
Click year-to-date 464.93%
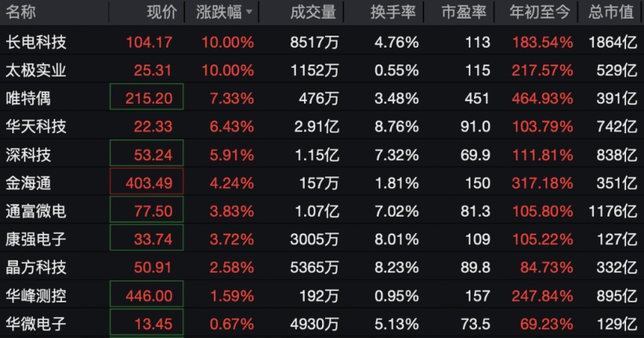pyautogui.click(x=543, y=98)
